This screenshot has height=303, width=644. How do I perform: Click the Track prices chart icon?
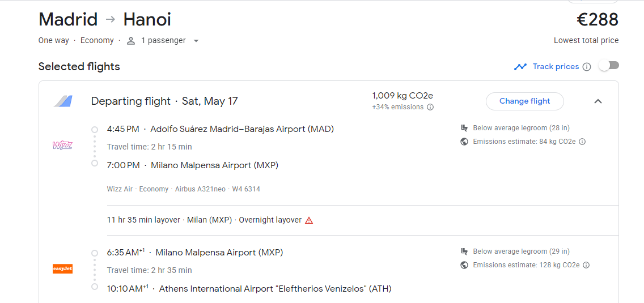[x=520, y=67]
